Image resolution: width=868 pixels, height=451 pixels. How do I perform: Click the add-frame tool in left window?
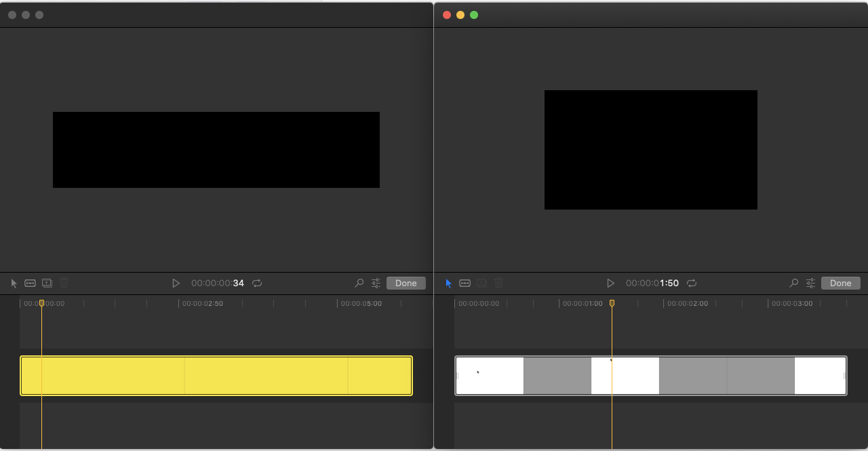point(47,283)
